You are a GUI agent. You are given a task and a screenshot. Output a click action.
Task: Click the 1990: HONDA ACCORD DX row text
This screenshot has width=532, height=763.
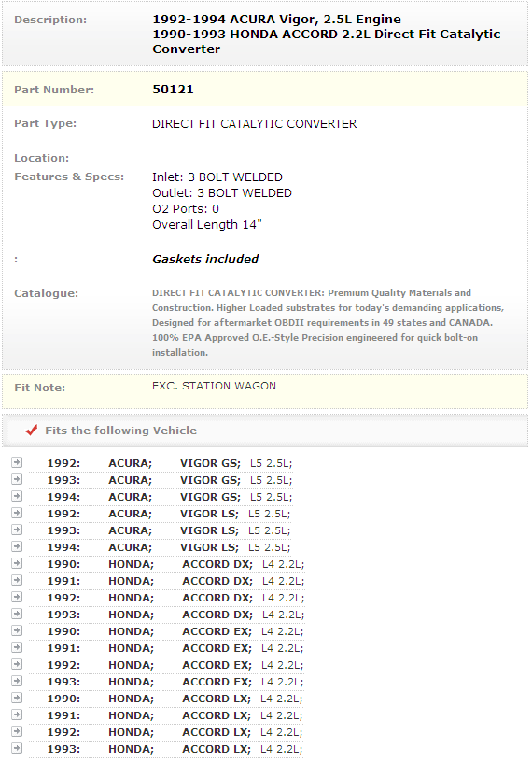tap(175, 564)
